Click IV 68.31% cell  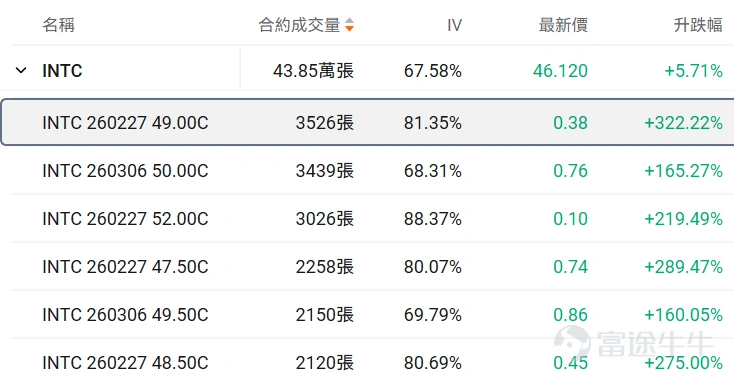click(433, 171)
